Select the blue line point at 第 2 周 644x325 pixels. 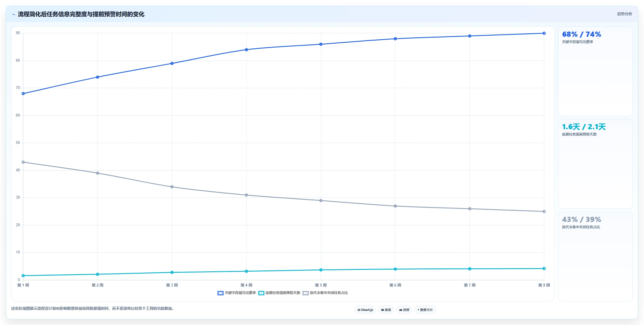[x=97, y=77]
